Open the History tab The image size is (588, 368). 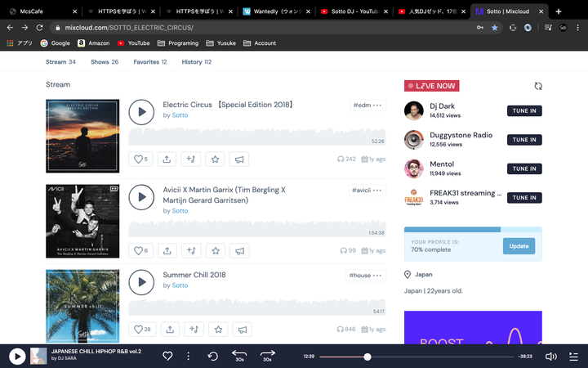pos(197,62)
